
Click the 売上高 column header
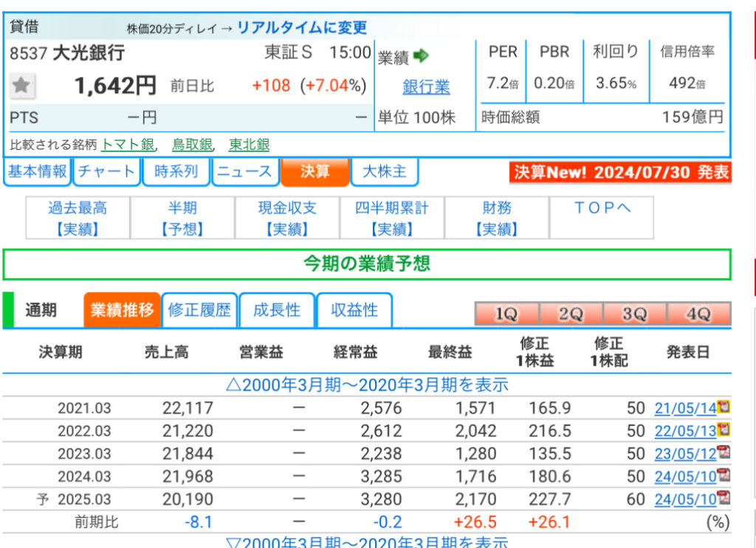pyautogui.click(x=166, y=352)
